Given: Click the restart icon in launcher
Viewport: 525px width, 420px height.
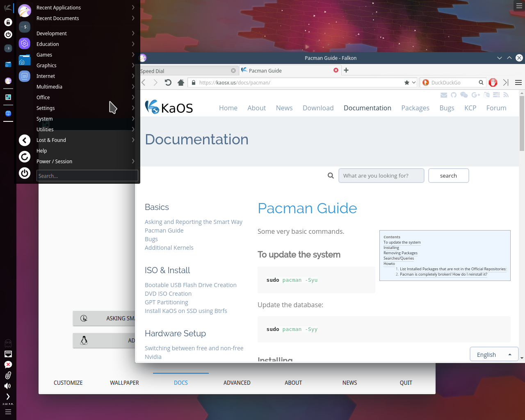Looking at the screenshot, I should click(25, 157).
